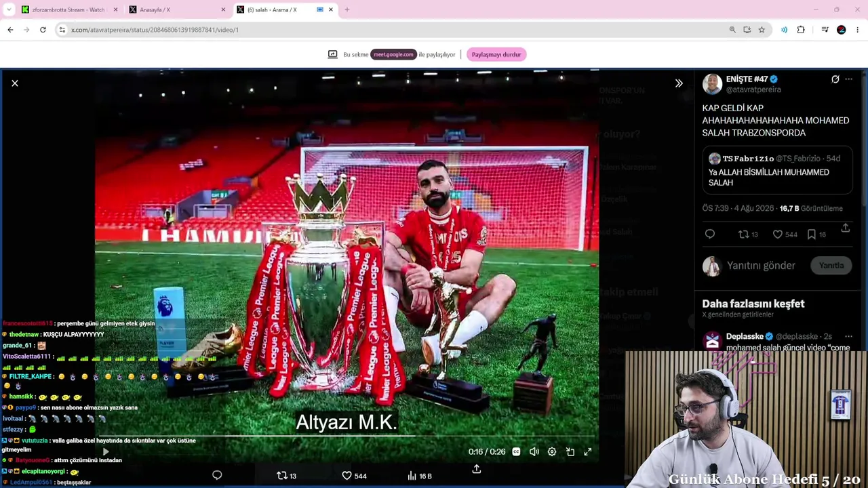The height and width of the screenshot is (488, 868).
Task: Open the browser three-dot menu
Action: tap(858, 30)
